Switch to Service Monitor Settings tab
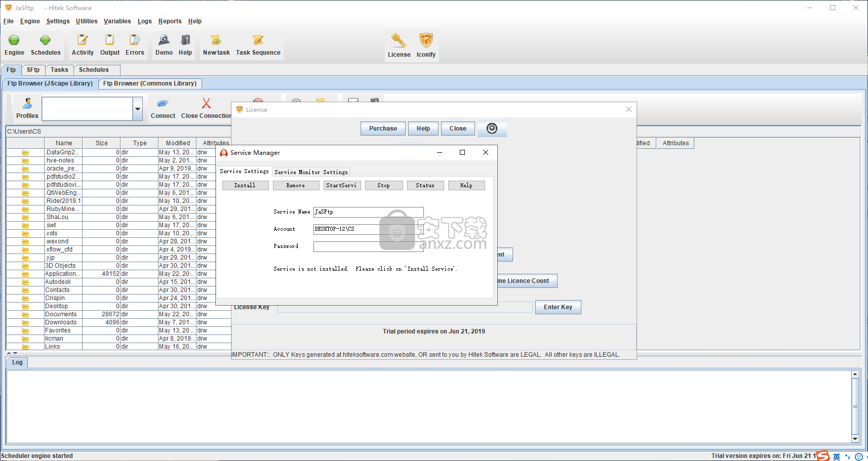 (x=311, y=172)
